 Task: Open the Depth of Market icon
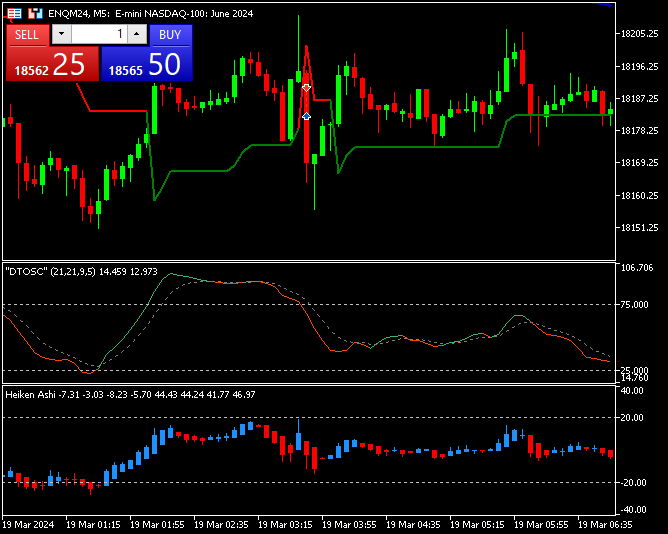[x=35, y=14]
